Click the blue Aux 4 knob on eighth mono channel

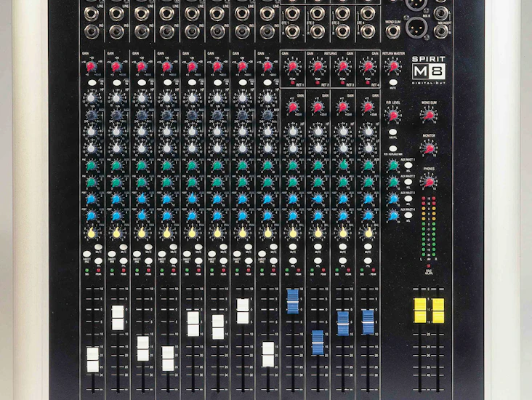point(267,215)
